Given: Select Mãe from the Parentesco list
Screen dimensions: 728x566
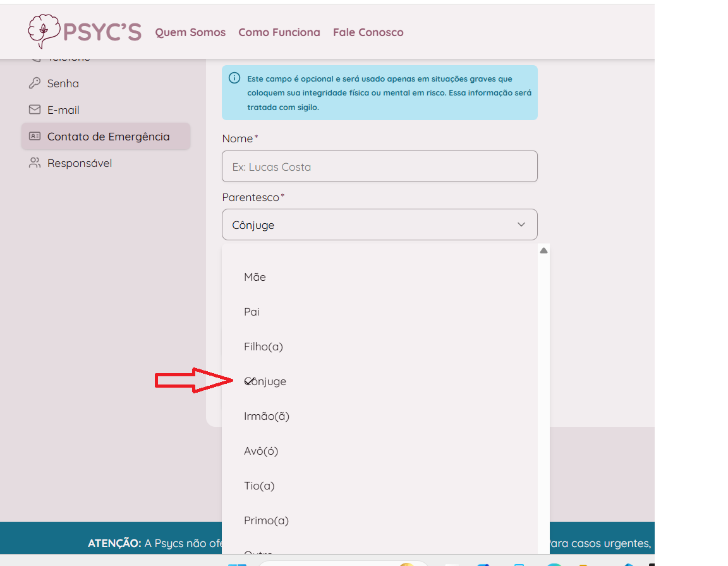Looking at the screenshot, I should coord(255,277).
